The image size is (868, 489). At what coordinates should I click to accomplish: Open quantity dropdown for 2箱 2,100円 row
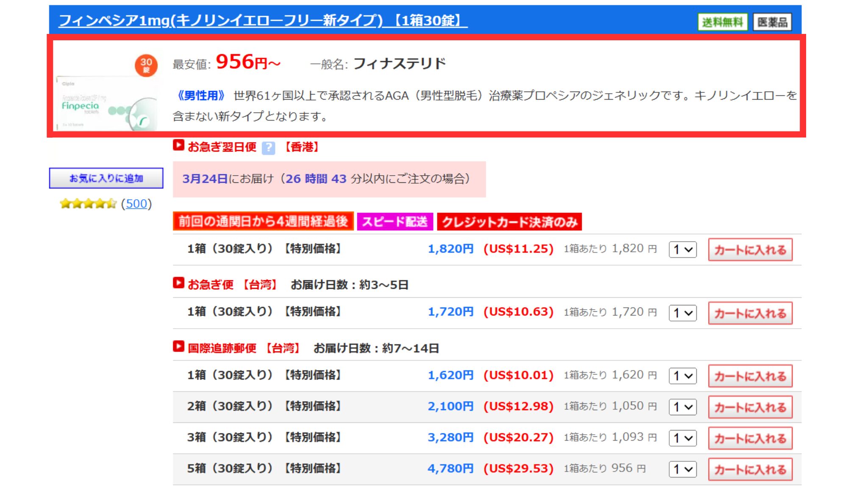pyautogui.click(x=682, y=407)
